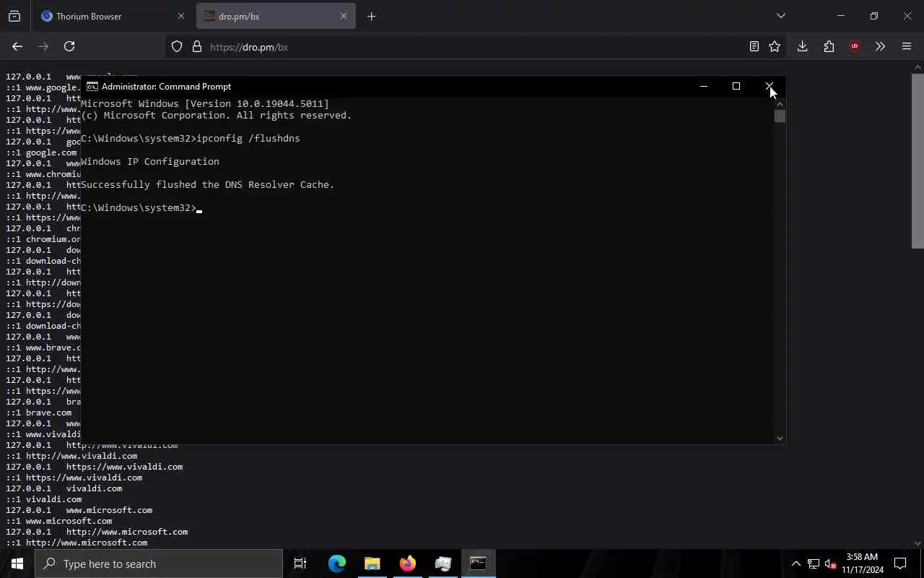924x578 pixels.
Task: Launch Microsoft Edge from the taskbar
Action: click(337, 564)
